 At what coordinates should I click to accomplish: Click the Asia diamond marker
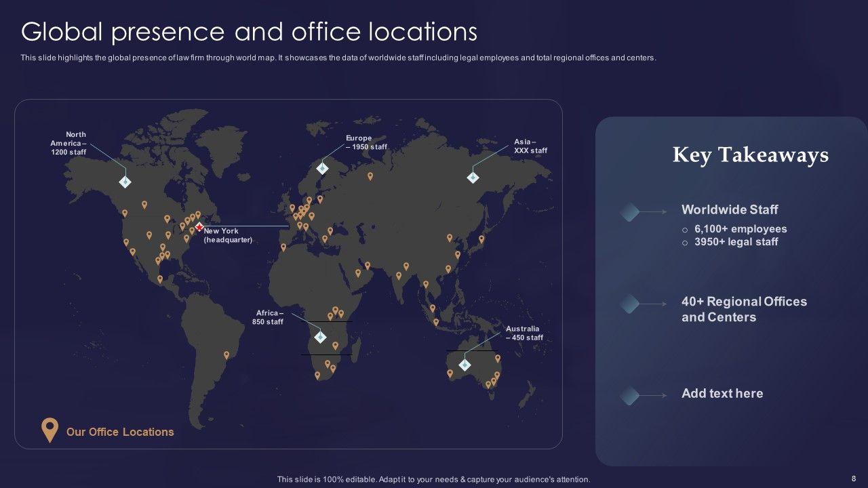[x=473, y=178]
